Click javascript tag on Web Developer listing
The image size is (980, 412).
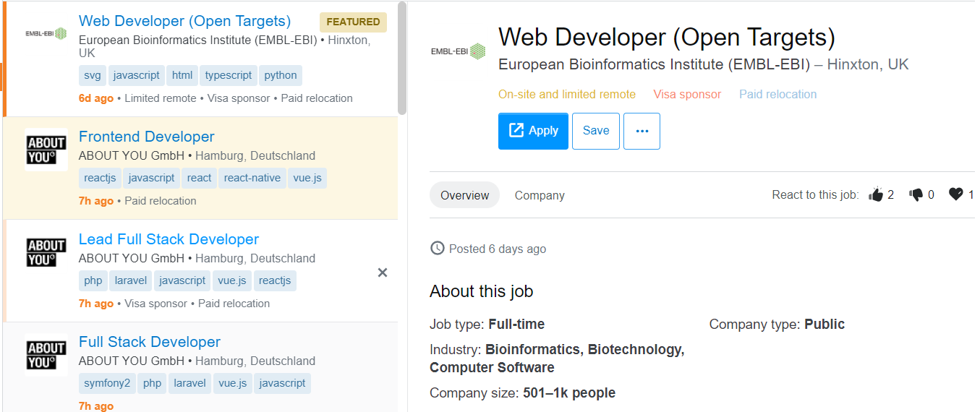pyautogui.click(x=137, y=75)
